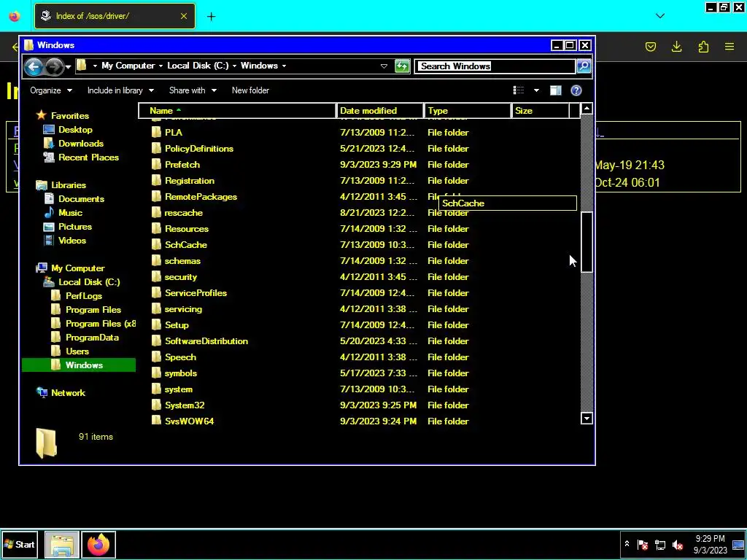Image resolution: width=747 pixels, height=560 pixels.
Task: Click the search magnifier icon
Action: click(584, 66)
